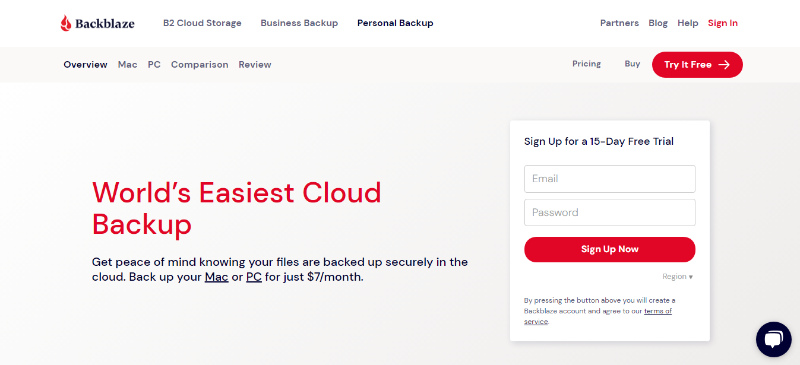Click the Sign In link
The image size is (800, 365).
pos(722,23)
